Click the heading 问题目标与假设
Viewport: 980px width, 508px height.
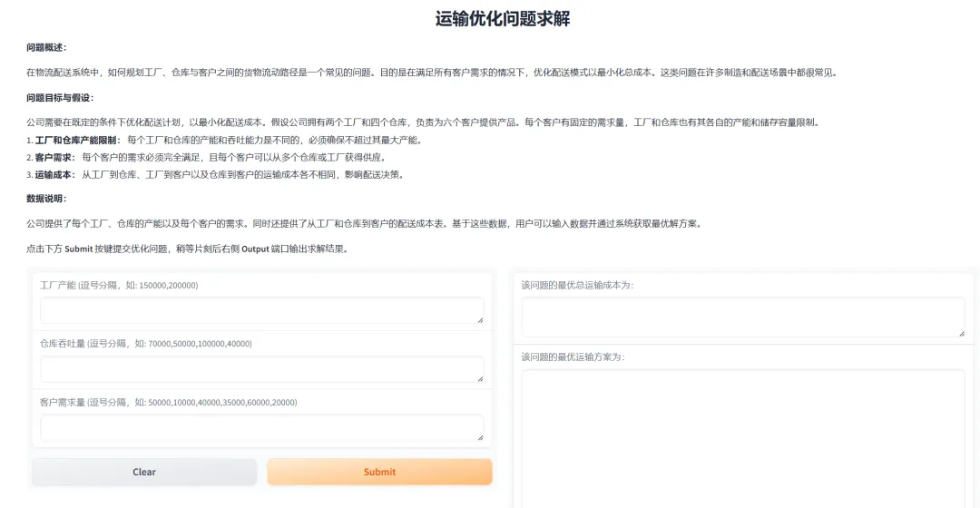60,97
